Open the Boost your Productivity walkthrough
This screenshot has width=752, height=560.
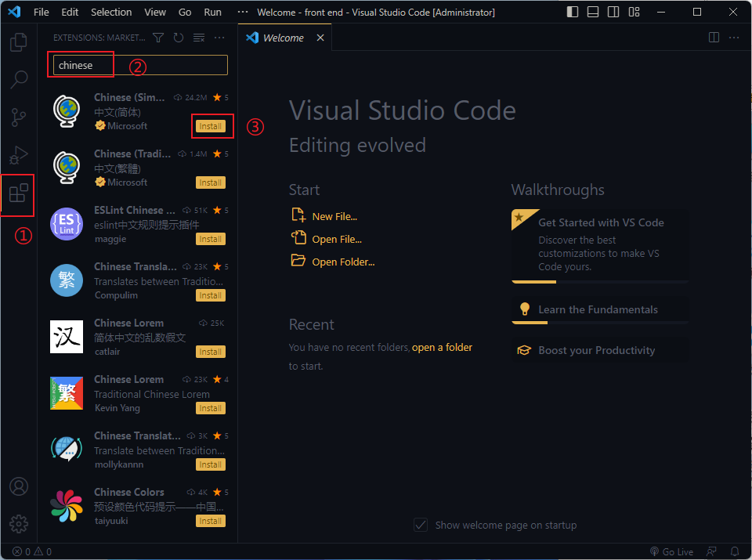[x=600, y=350]
